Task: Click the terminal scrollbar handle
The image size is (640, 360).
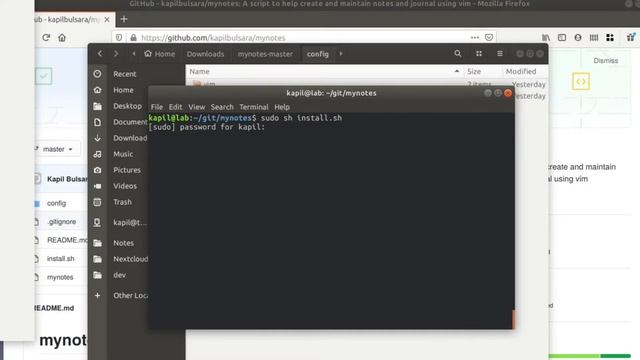Action: tap(513, 319)
